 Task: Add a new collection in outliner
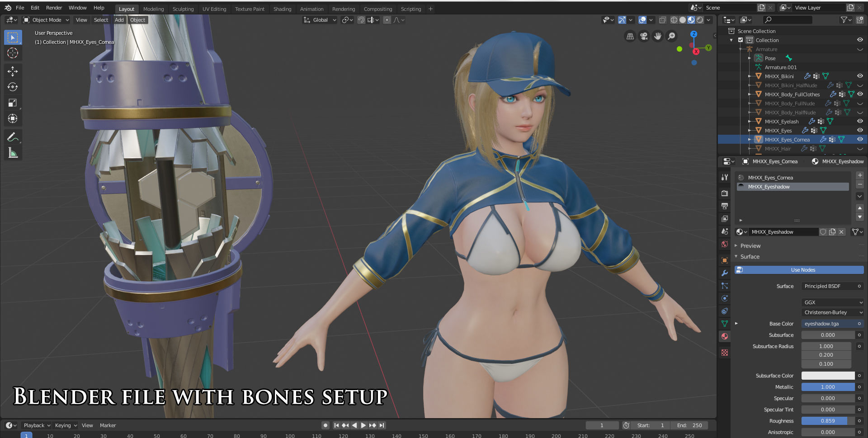tap(859, 20)
